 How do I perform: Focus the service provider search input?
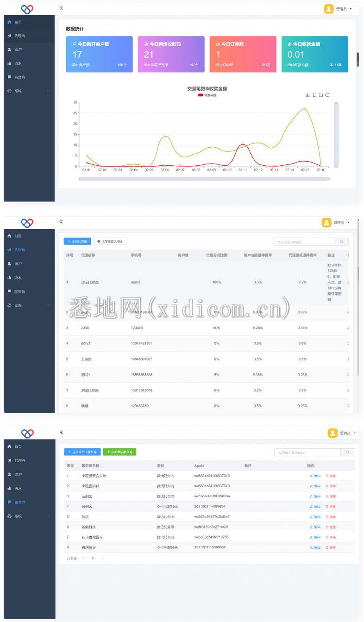308,452
